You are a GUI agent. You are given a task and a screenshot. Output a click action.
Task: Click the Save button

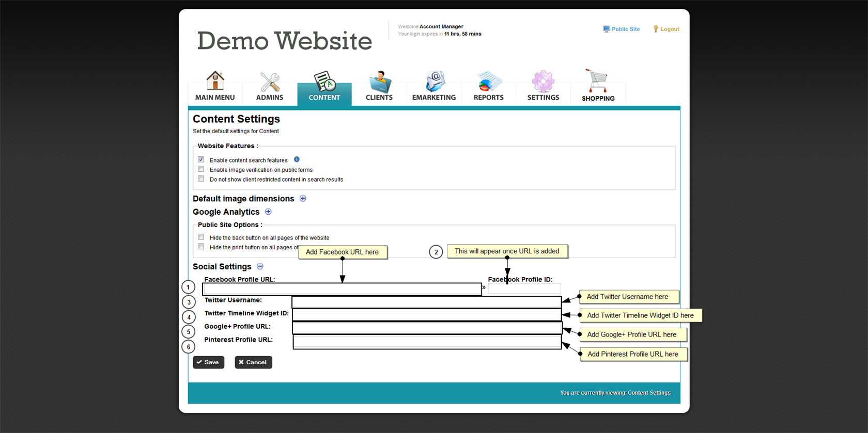(x=208, y=362)
